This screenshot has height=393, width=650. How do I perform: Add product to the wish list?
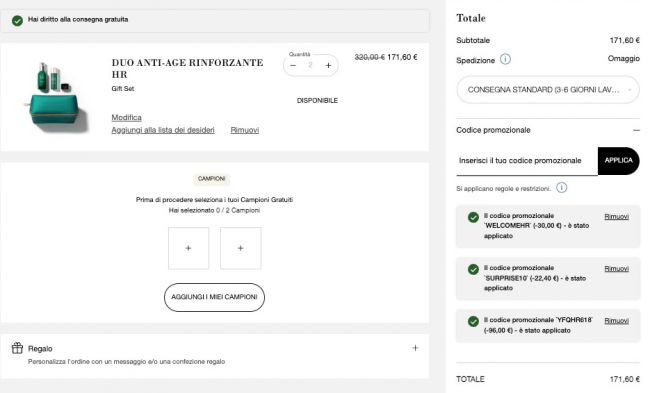coord(163,130)
